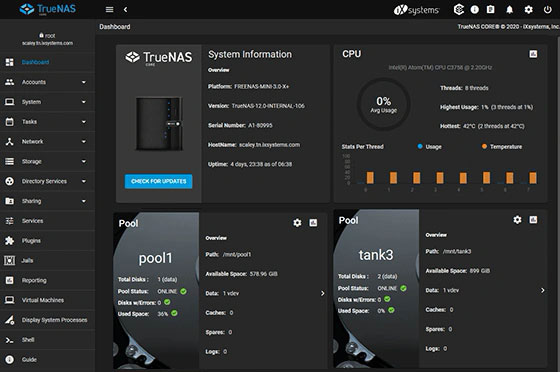Open pool1 reports chart icon
Viewport: 560px width, 372px height.
coord(313,223)
